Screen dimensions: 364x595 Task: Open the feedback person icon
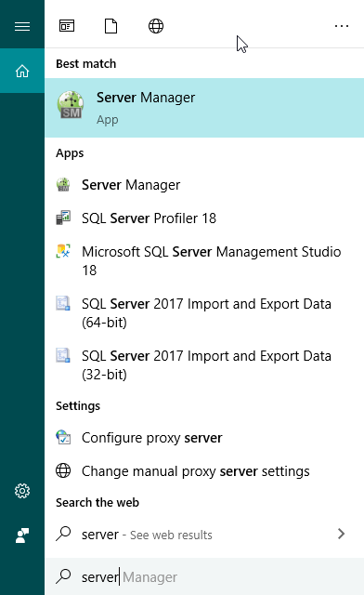tap(22, 535)
